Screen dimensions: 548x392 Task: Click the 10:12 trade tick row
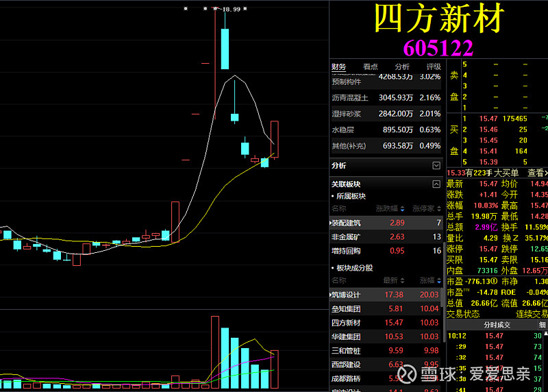(x=495, y=336)
